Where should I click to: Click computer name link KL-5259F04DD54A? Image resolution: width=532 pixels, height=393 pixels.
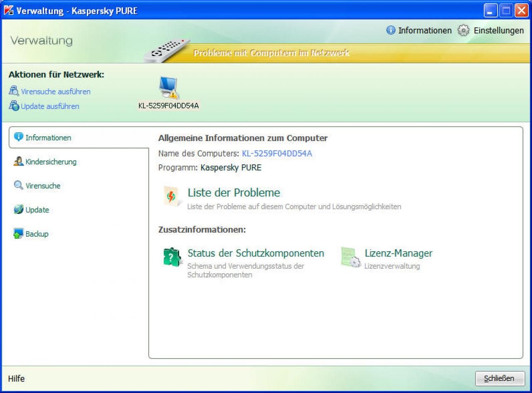coord(277,153)
